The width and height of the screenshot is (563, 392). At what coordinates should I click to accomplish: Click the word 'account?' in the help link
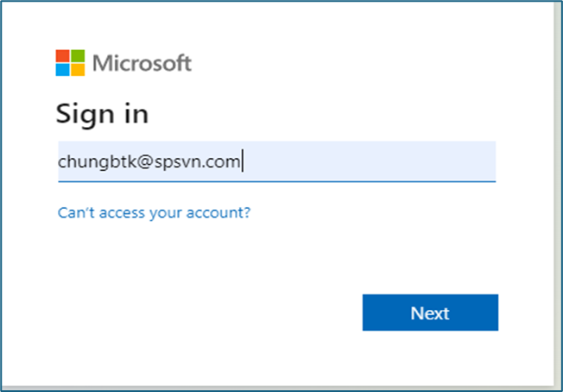pos(223,212)
